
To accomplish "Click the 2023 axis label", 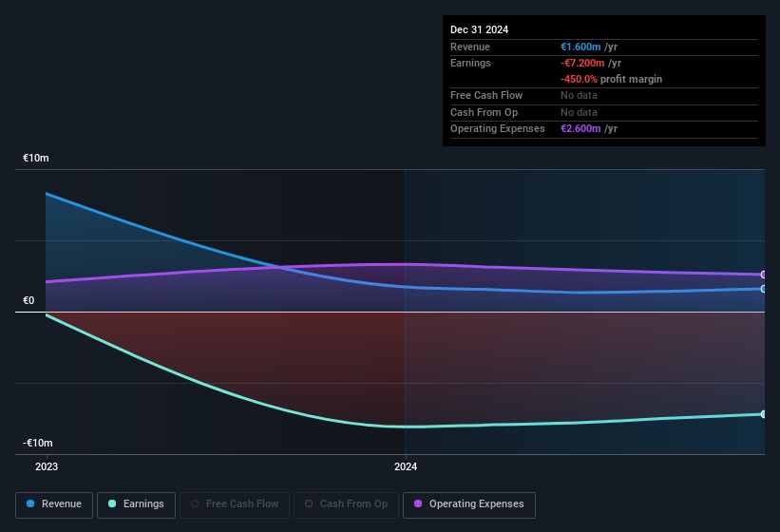I will (x=47, y=466).
